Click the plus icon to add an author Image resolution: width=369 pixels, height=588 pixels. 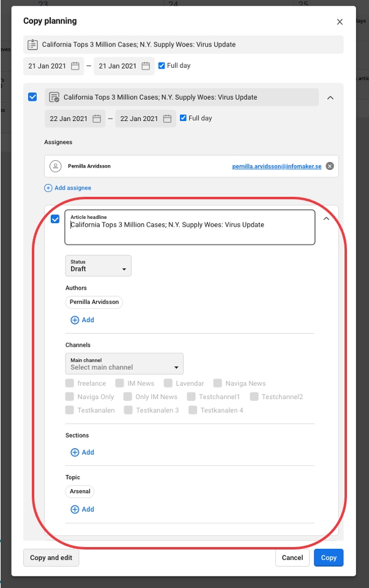(75, 320)
